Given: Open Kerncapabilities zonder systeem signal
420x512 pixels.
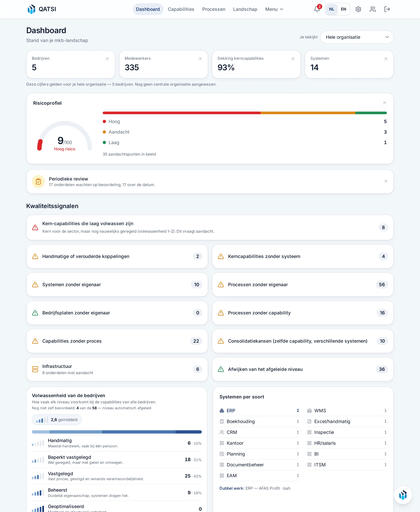Looking at the screenshot, I should click(303, 256).
